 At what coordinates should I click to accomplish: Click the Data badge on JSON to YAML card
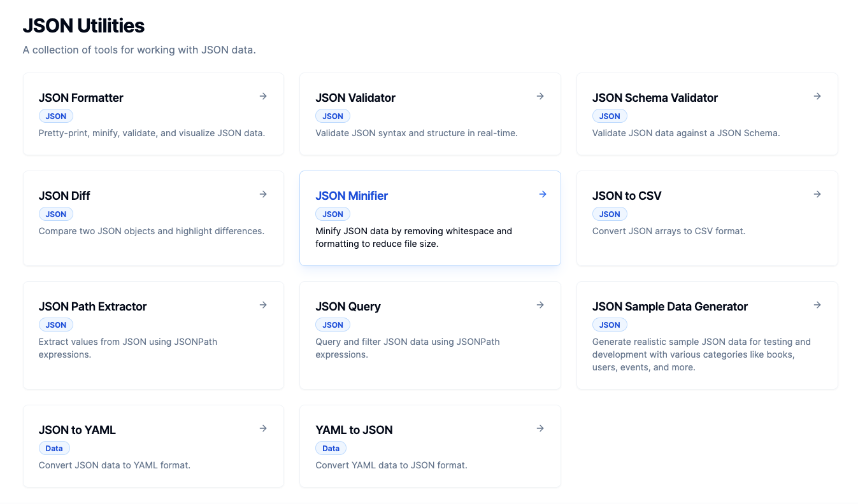(x=54, y=448)
